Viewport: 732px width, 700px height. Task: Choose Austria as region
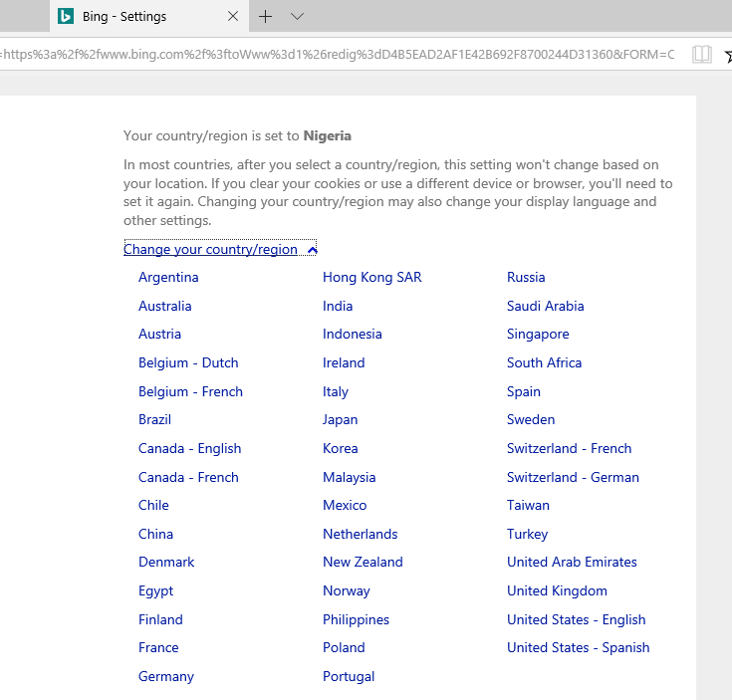(159, 335)
